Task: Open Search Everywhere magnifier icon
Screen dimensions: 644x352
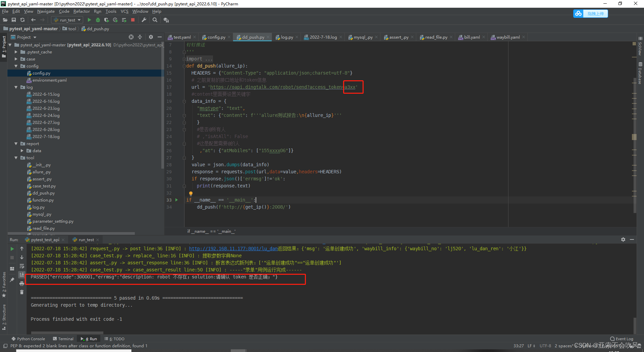Action: click(155, 20)
